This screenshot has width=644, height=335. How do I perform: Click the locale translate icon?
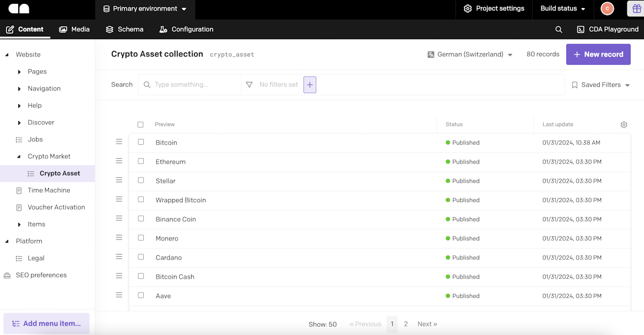(x=430, y=55)
